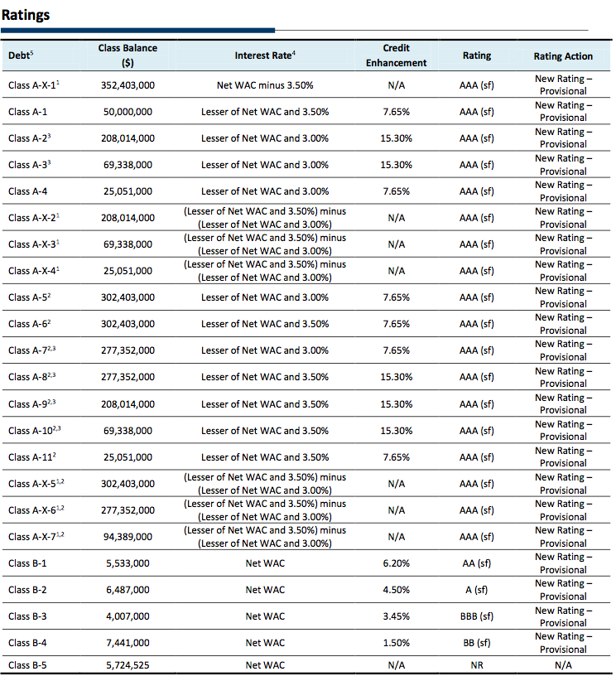Click the Credit Enhancement column header
This screenshot has width=616, height=681.
396,56
